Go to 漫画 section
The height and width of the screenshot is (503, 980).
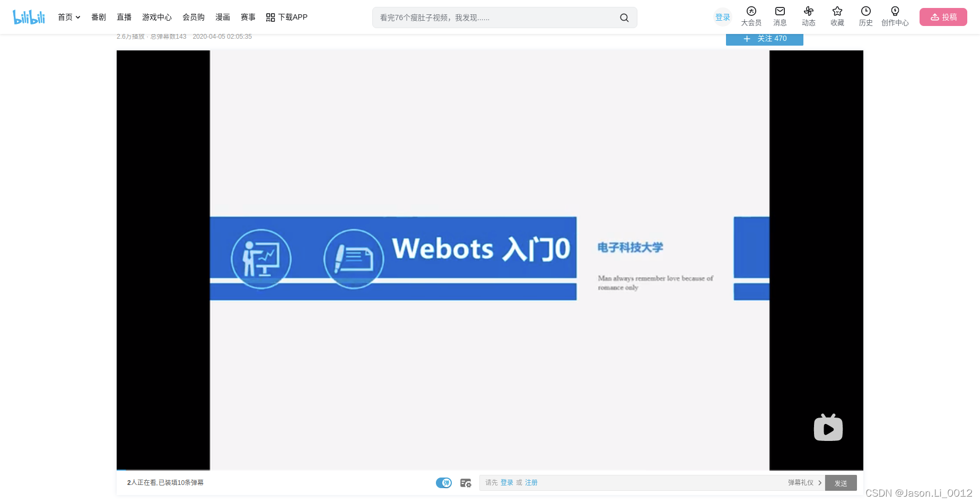[x=223, y=17]
